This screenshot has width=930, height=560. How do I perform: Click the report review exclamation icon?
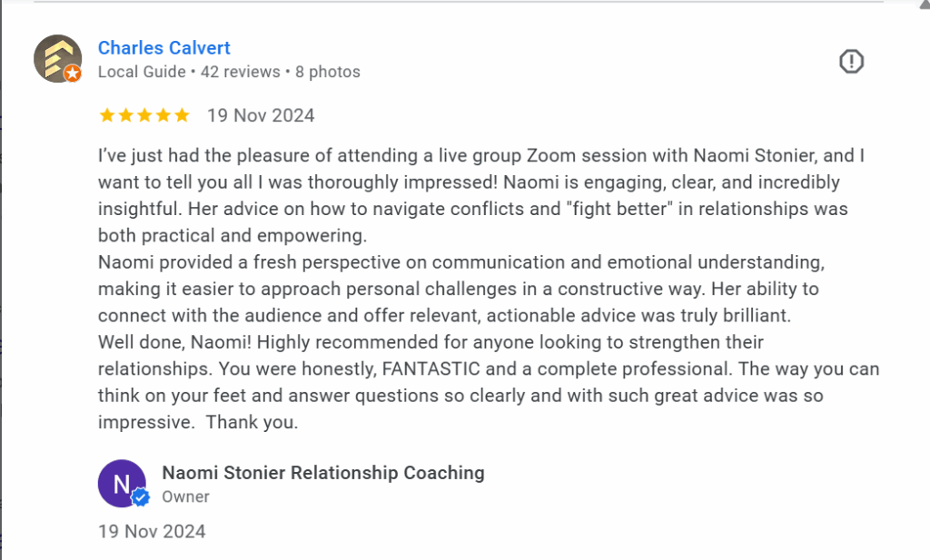point(851,62)
